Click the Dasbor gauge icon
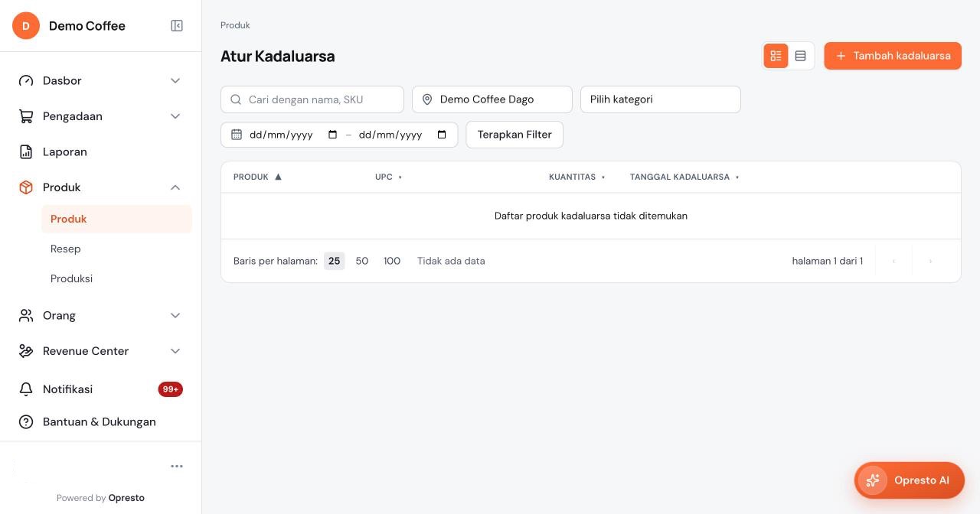 26,80
